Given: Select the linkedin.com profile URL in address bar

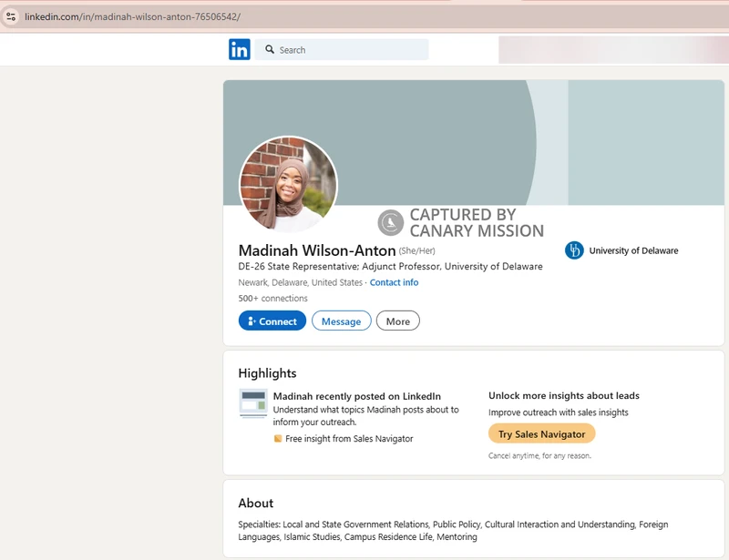Looking at the screenshot, I should click(x=132, y=16).
